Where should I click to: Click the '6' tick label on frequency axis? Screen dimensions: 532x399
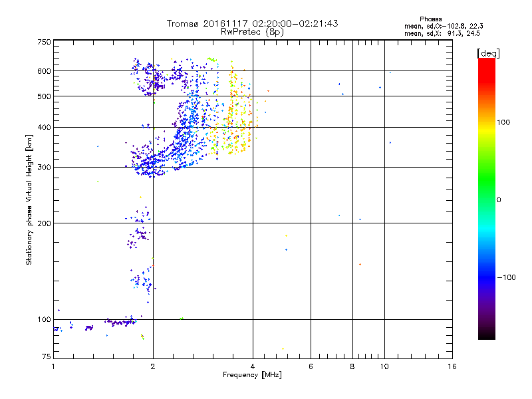[x=311, y=366]
